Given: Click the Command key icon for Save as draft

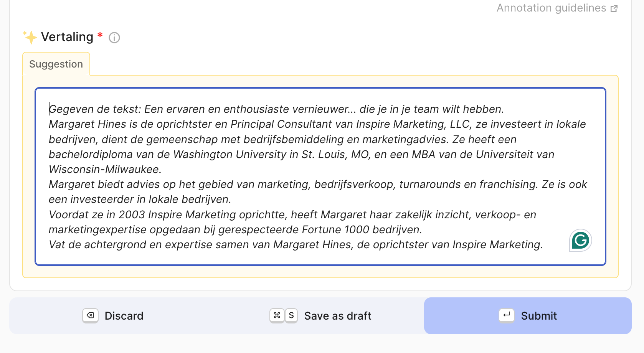Looking at the screenshot, I should [277, 315].
